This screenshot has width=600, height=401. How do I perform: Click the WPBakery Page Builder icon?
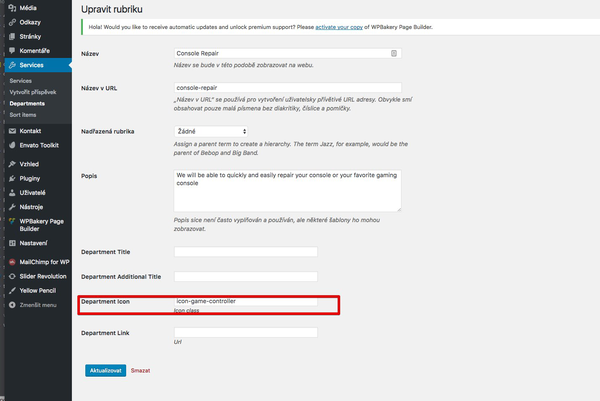pos(12,221)
